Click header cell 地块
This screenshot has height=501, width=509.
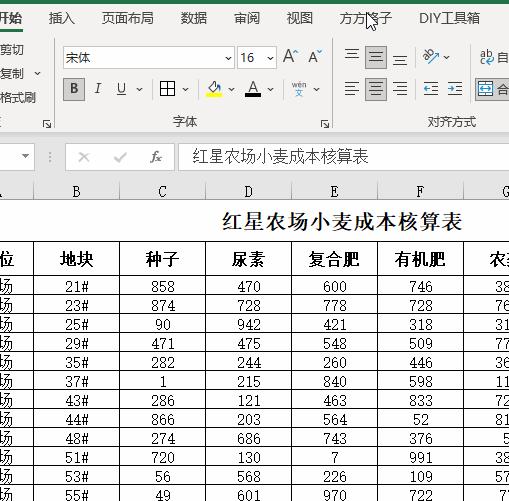76,259
